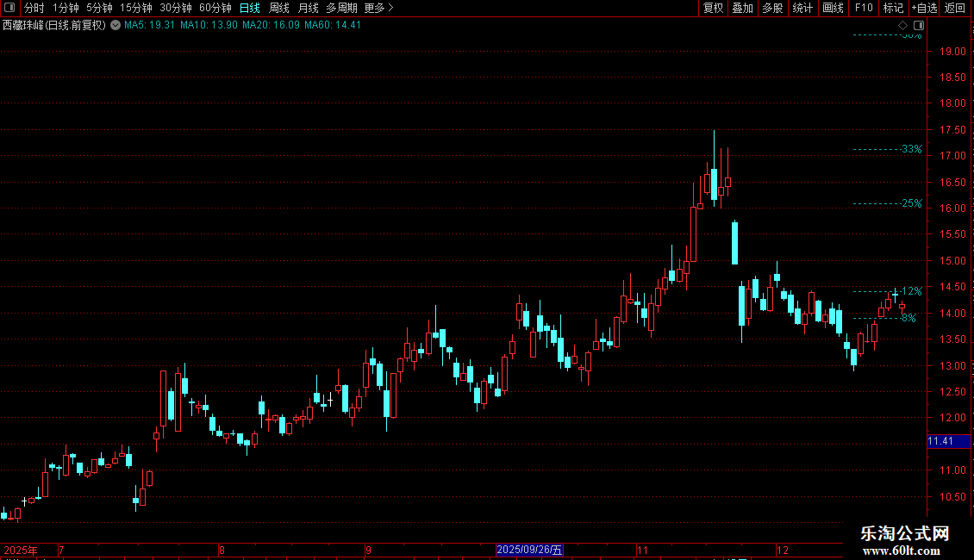Click MA5: 19.31 indicator value
This screenshot has width=974, height=560.
tap(150, 26)
